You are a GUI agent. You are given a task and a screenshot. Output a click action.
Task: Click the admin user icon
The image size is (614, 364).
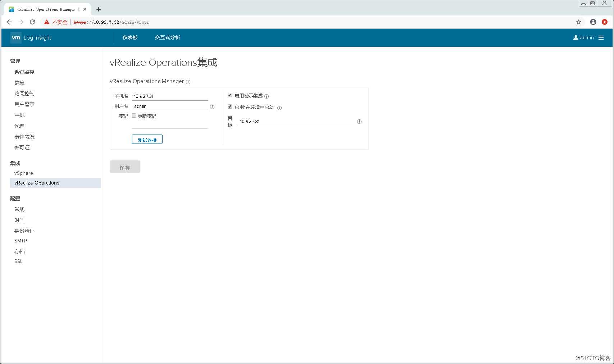click(x=576, y=37)
